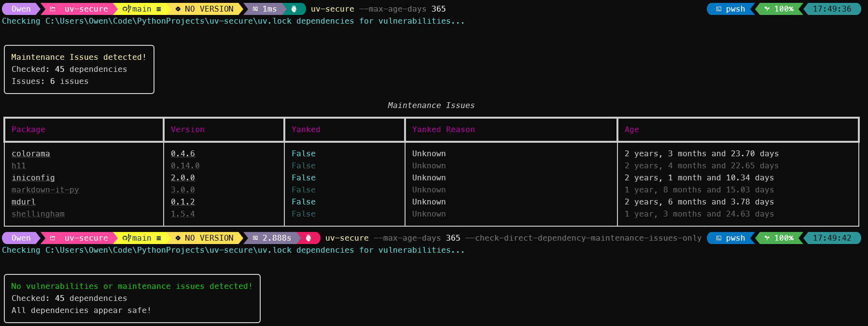
Task: Click the battery icon beside first '100%'
Action: point(767,9)
